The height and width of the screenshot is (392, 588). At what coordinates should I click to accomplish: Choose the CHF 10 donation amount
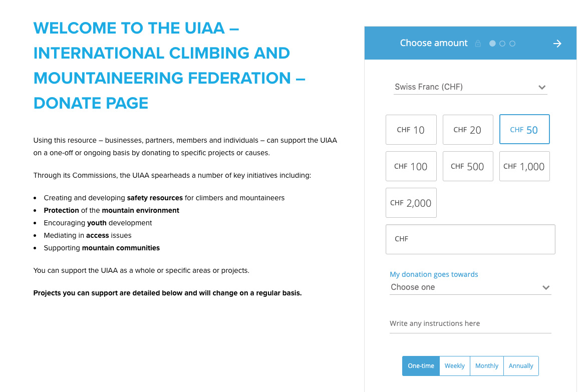pyautogui.click(x=411, y=130)
